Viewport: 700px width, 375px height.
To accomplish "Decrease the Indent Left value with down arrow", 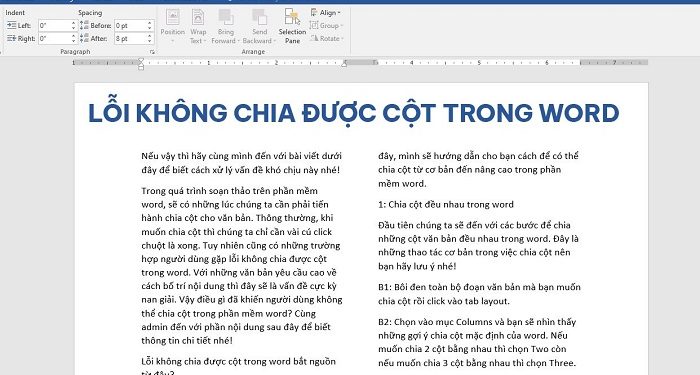I will pos(74,29).
